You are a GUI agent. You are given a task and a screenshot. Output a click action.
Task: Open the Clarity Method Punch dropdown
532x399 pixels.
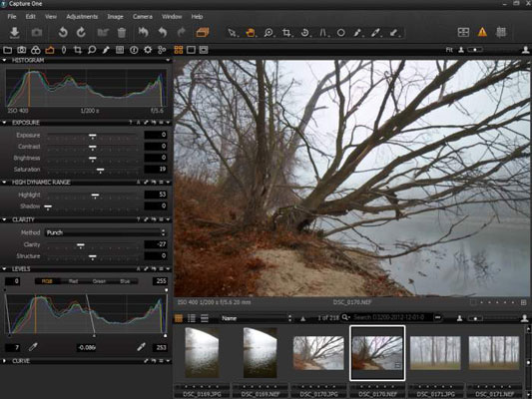point(106,232)
